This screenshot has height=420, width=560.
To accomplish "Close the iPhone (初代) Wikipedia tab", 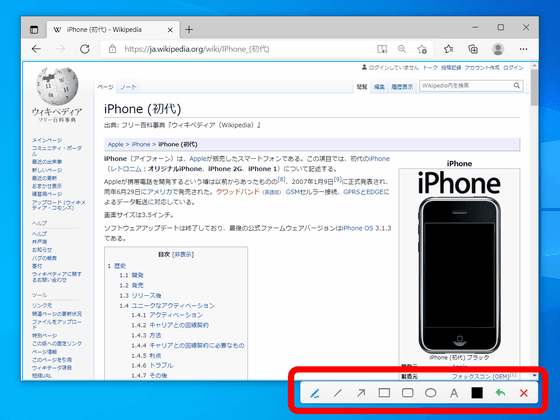I will point(170,30).
